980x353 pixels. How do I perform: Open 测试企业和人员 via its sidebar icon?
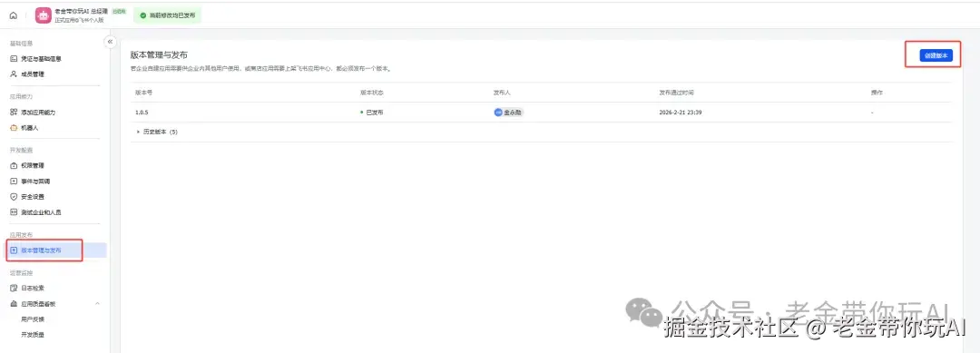[14, 212]
